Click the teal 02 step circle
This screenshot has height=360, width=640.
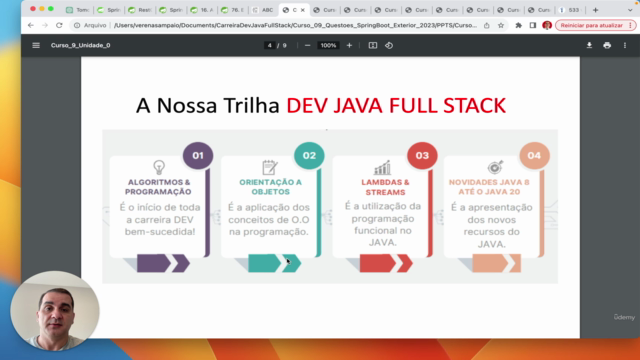[309, 156]
